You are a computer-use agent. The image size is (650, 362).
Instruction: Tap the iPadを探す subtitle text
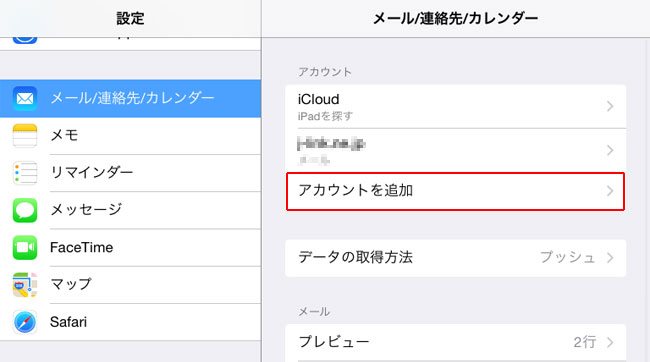325,117
